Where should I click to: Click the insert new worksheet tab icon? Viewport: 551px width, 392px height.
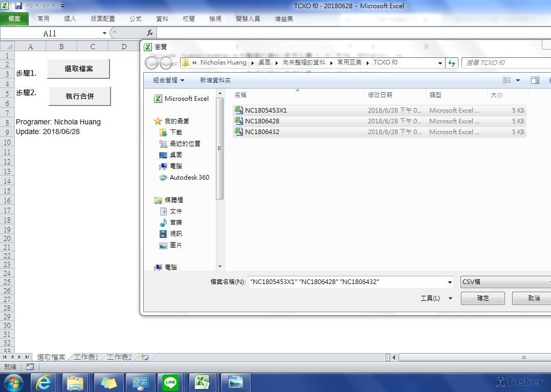(145, 357)
